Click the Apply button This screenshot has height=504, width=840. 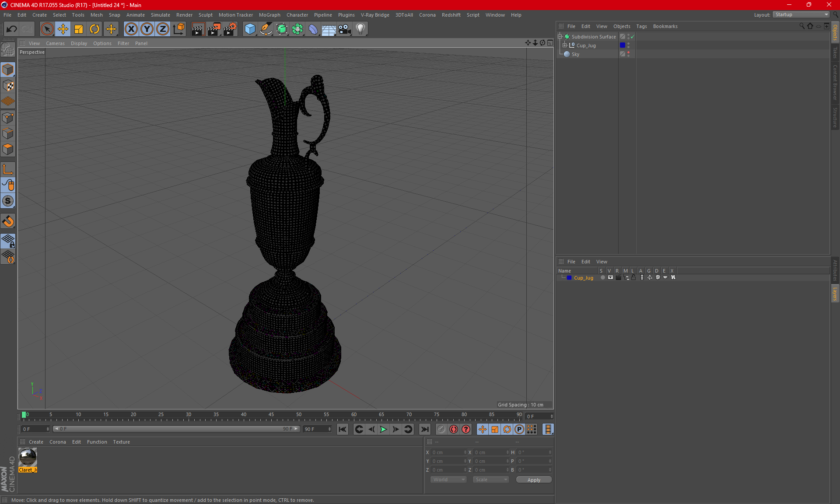point(534,479)
